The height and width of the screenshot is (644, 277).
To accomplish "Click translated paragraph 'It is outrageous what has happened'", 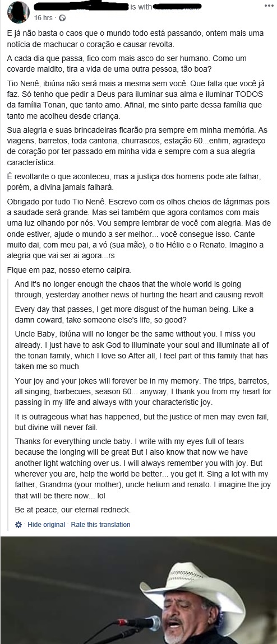I will click(x=142, y=422).
